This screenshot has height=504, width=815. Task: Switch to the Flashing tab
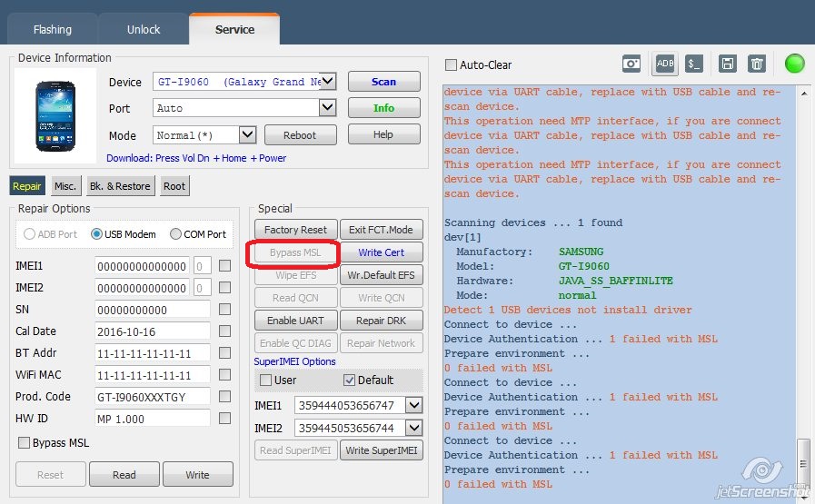(x=53, y=30)
